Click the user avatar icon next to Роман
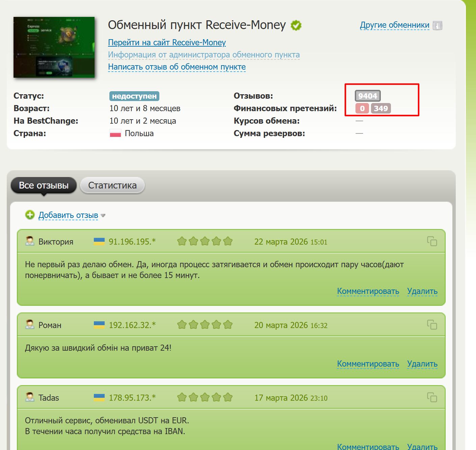 pyautogui.click(x=30, y=325)
